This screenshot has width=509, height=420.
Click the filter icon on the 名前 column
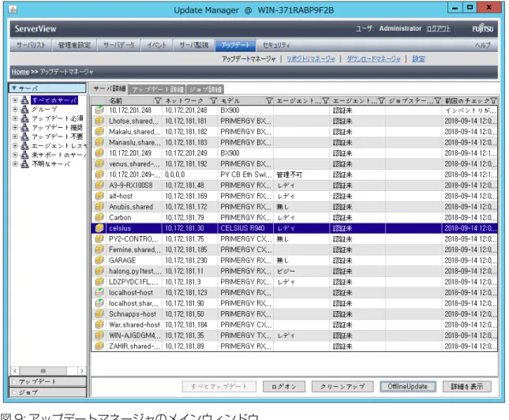(x=158, y=101)
